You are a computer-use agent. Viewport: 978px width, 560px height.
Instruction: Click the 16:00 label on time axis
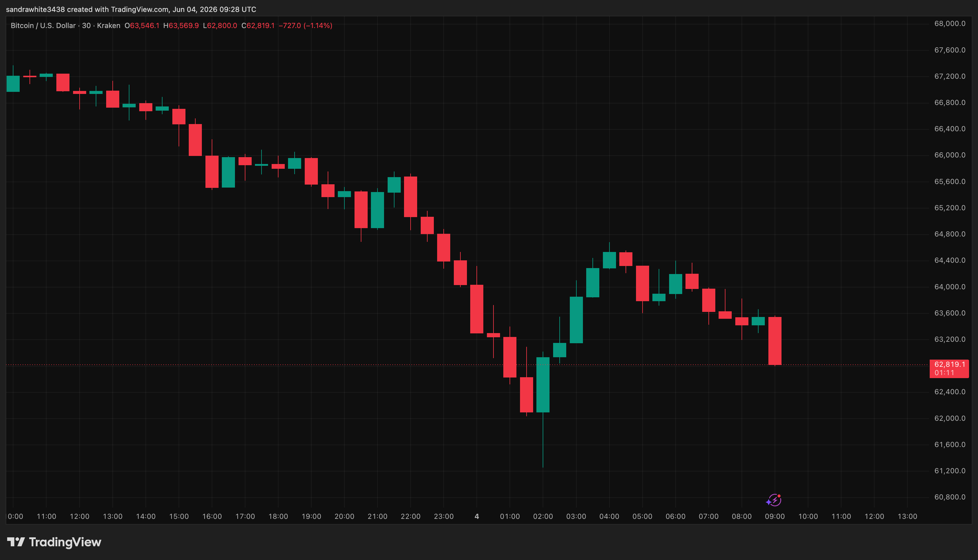tap(212, 516)
